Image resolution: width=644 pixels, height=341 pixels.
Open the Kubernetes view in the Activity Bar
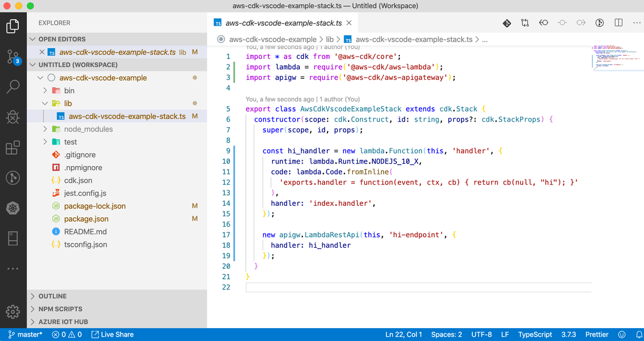13,207
